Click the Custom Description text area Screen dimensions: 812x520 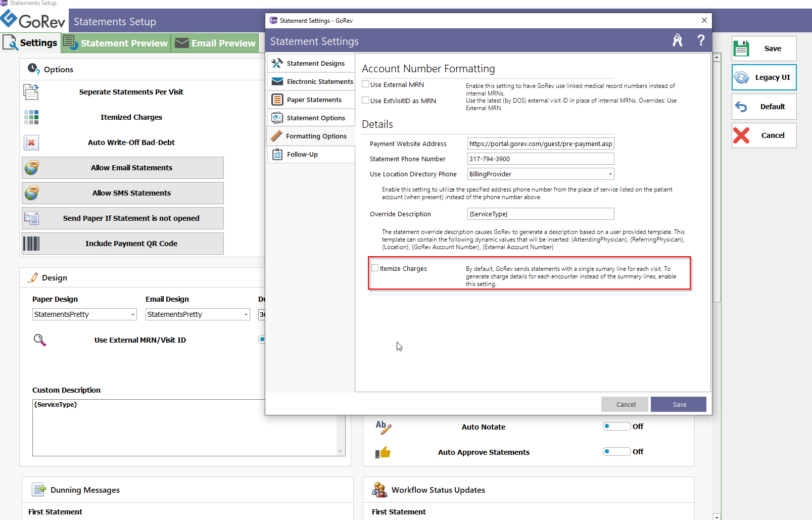(185, 428)
